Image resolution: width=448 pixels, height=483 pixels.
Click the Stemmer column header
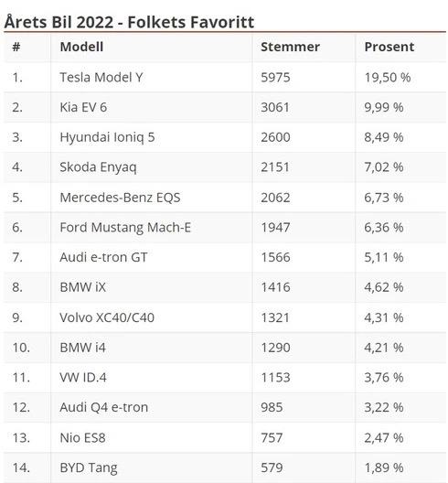[x=290, y=48]
